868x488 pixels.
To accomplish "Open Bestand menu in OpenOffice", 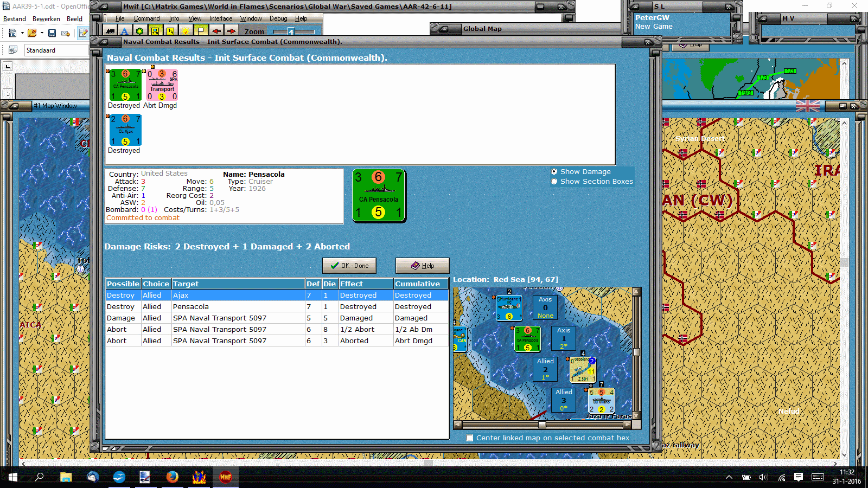I will pyautogui.click(x=15, y=19).
